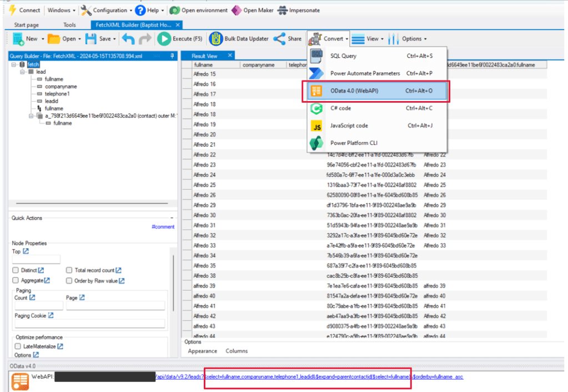
Task: Enable the Distinct checkbox
Action: (x=16, y=270)
